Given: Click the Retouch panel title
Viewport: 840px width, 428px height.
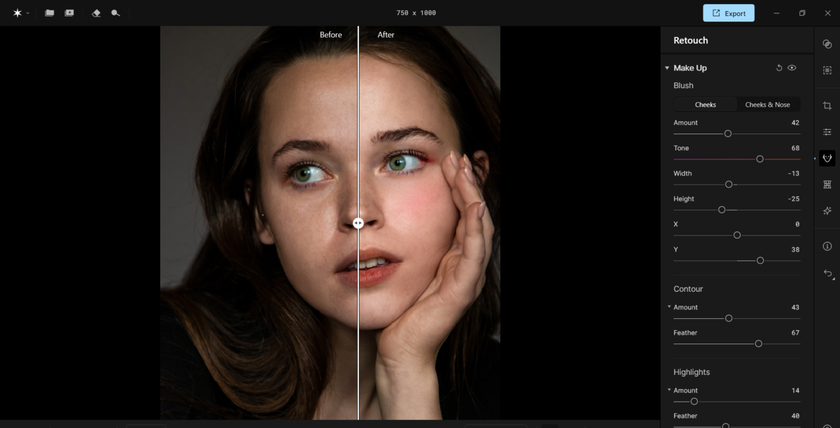Looking at the screenshot, I should click(x=691, y=41).
